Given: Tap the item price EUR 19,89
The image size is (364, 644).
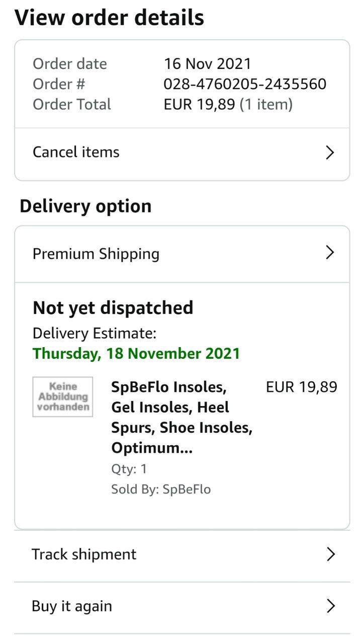Looking at the screenshot, I should click(301, 387).
